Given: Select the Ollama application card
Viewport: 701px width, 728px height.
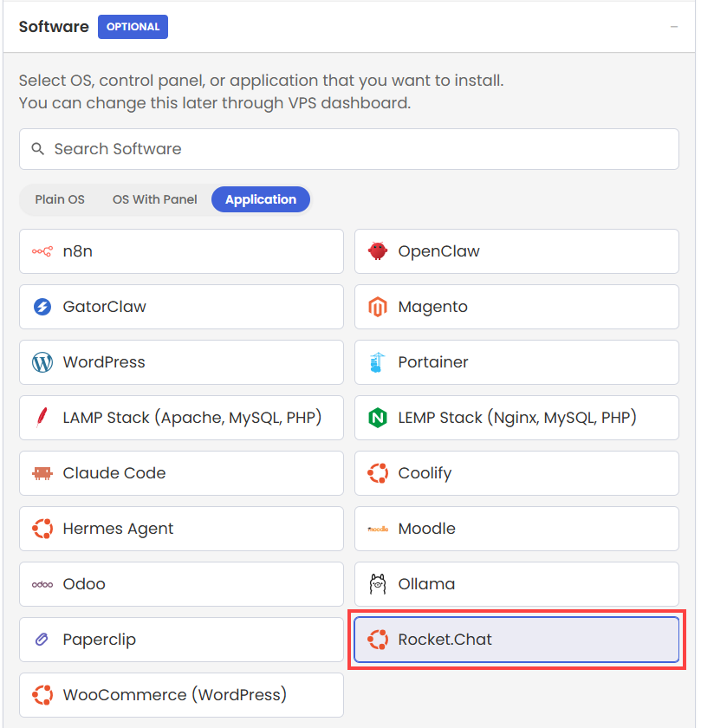Looking at the screenshot, I should (516, 584).
